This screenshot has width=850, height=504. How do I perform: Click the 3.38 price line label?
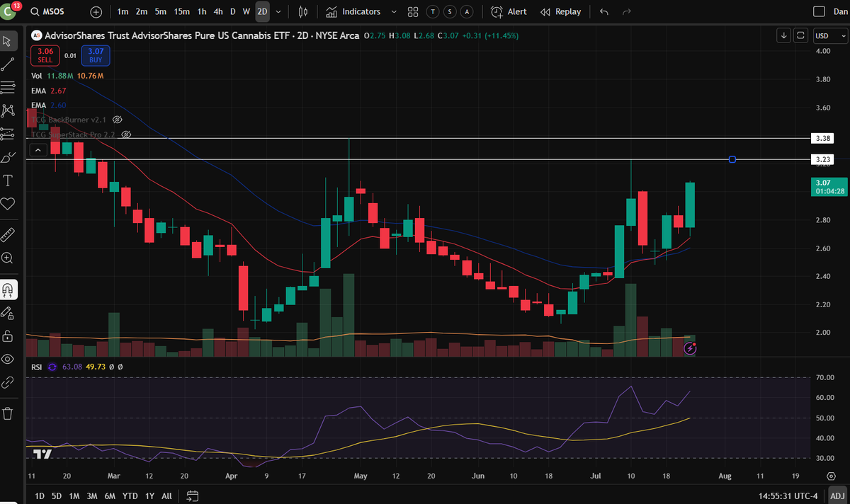823,138
